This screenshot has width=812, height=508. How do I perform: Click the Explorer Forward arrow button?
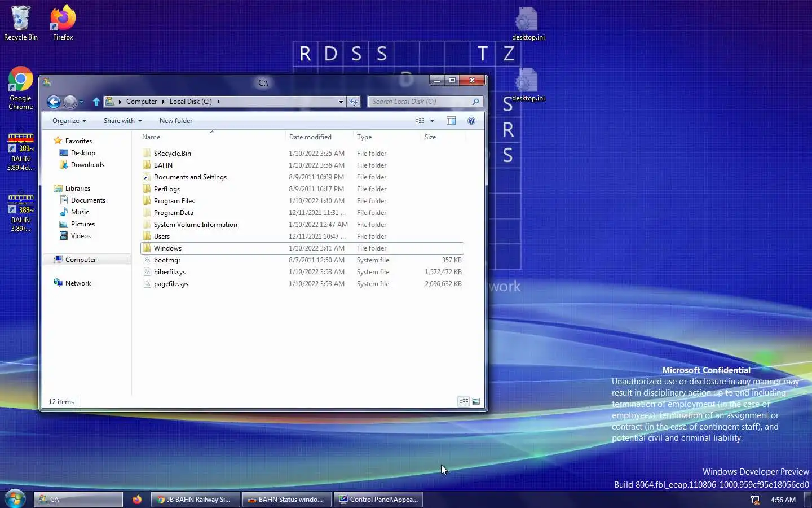70,102
